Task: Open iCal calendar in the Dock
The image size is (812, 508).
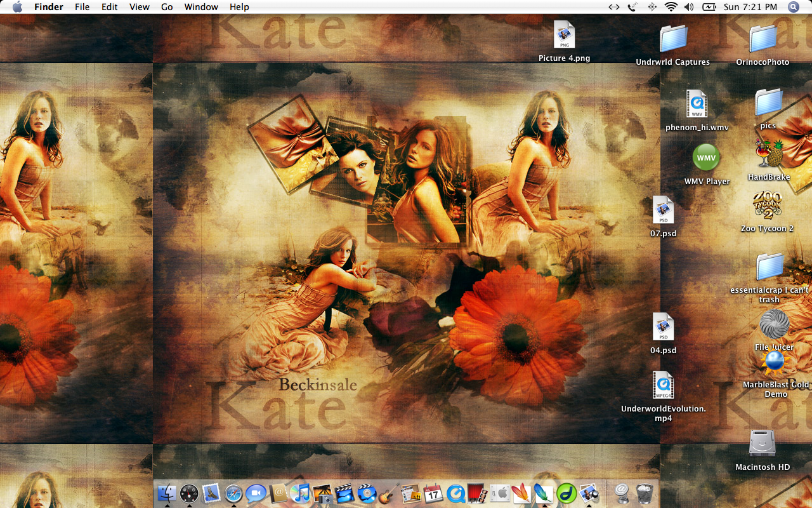Action: tap(433, 493)
